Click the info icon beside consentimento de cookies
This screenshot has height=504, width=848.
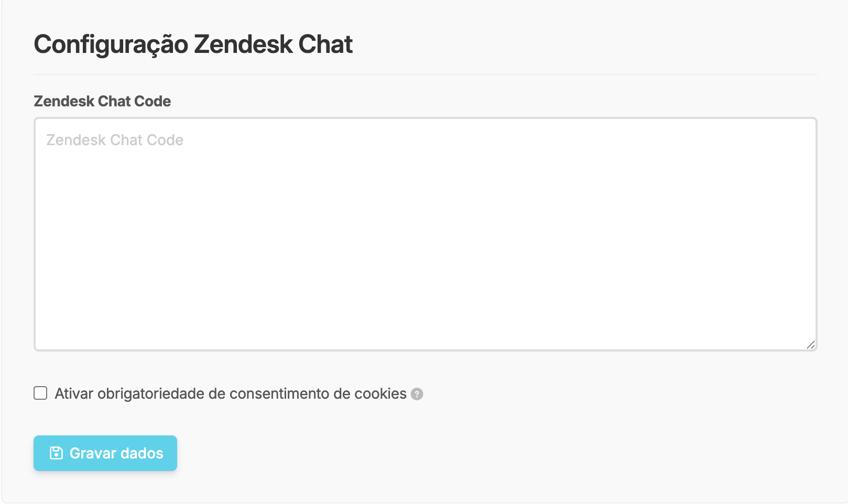pyautogui.click(x=417, y=395)
